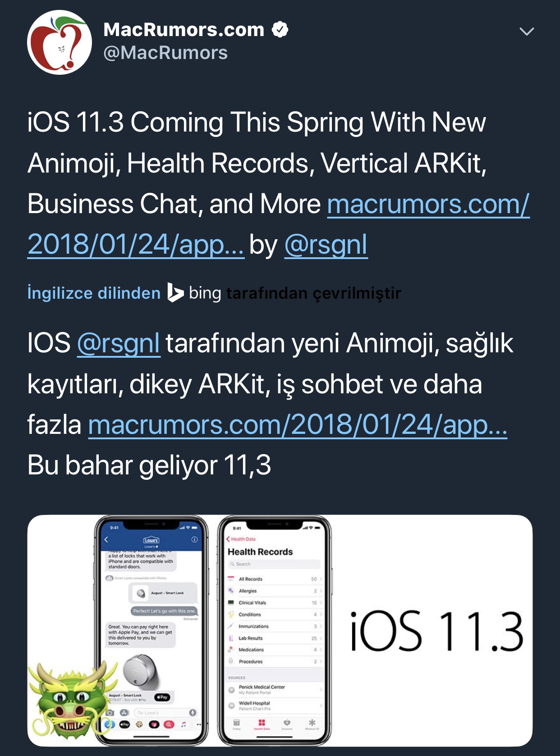Open the MacRumors profile avatar
The height and width of the screenshot is (756, 560).
point(60,42)
